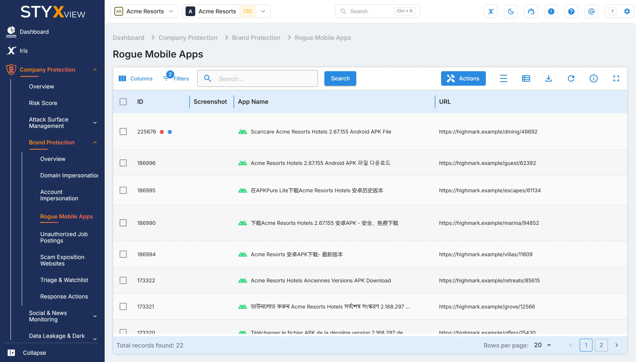Click Brand Protection breadcrumb link

[256, 38]
